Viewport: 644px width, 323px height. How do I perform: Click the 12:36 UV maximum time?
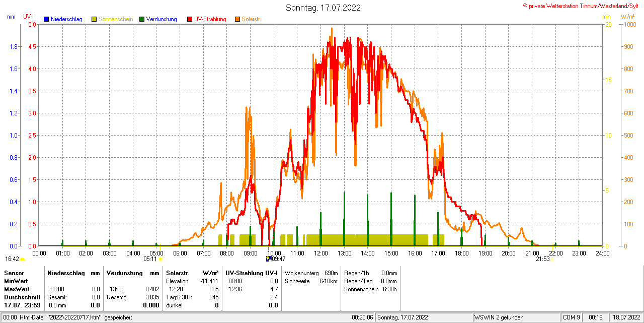tap(235, 289)
